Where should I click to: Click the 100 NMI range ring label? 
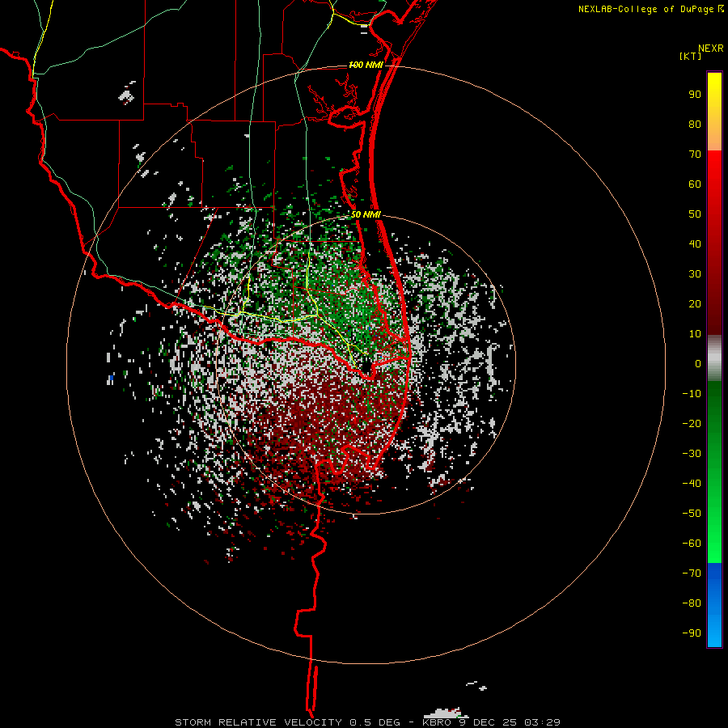(366, 65)
